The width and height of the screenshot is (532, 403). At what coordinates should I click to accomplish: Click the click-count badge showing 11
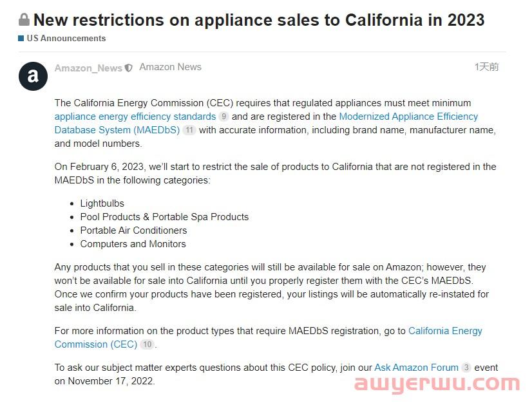point(189,130)
